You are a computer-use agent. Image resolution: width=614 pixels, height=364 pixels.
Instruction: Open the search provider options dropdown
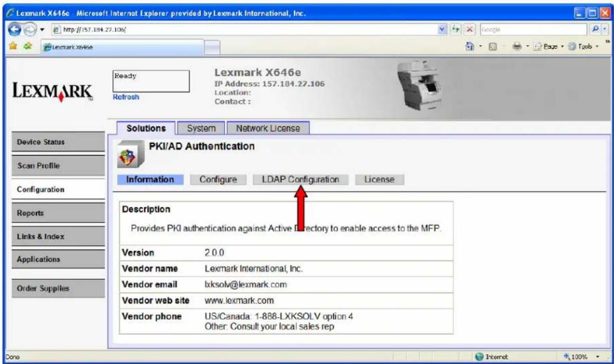[x=605, y=29]
